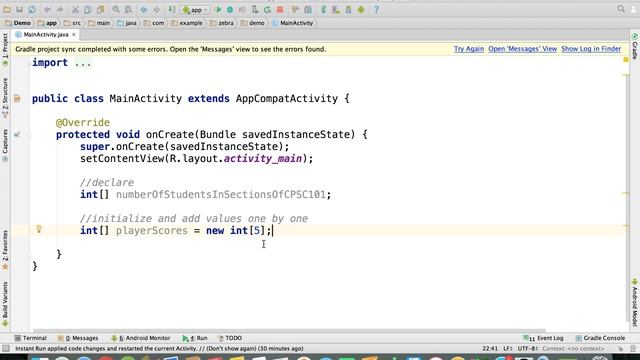Viewport: 640px width, 360px height.
Task: Click the Find magnifier icon
Action: click(116, 9)
